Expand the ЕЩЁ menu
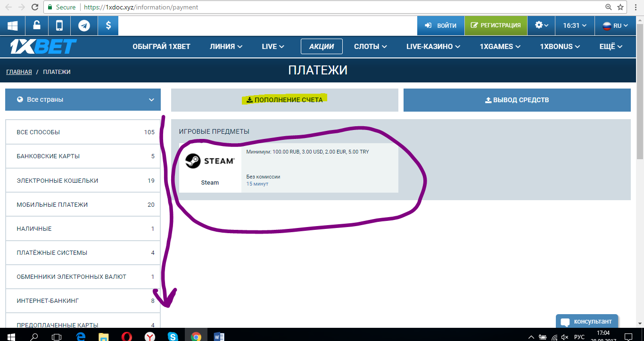 611,46
